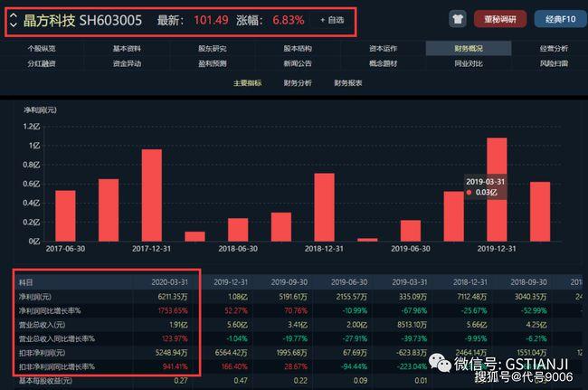This screenshot has height=390, width=588.
Task: Click the tiny 2019-03-31 bar
Action: tap(367, 239)
